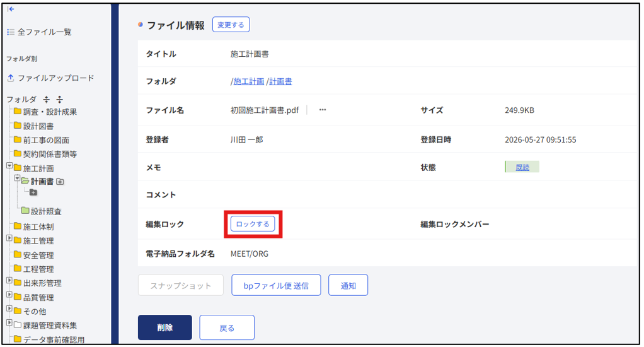Open the 設計図書 folder
This screenshot has width=644, height=347.
(x=33, y=126)
